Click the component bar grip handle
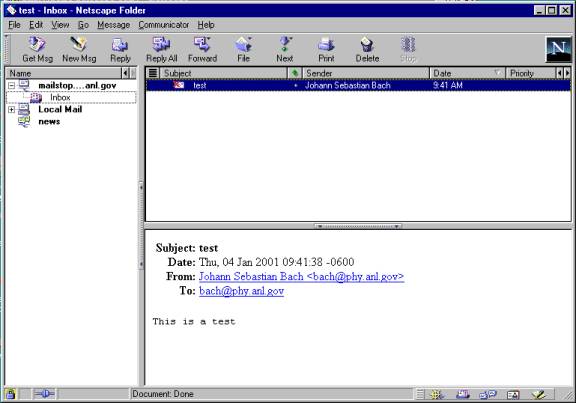This screenshot has height=403, width=576. 420,395
